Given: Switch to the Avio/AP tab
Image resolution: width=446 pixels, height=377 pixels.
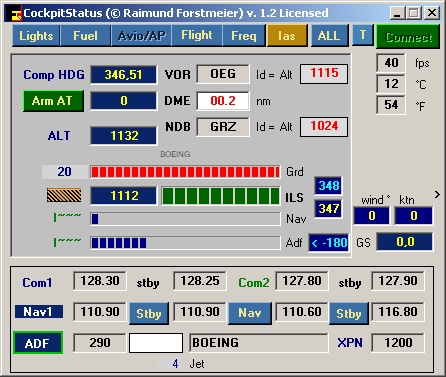Looking at the screenshot, I should coord(142,36).
